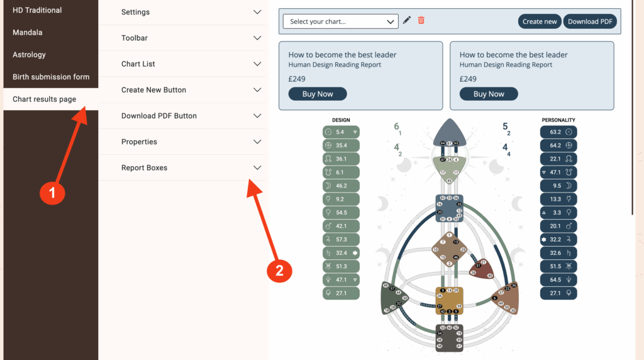The image size is (644, 360).
Task: Switch to the Mandala tab
Action: click(x=28, y=32)
